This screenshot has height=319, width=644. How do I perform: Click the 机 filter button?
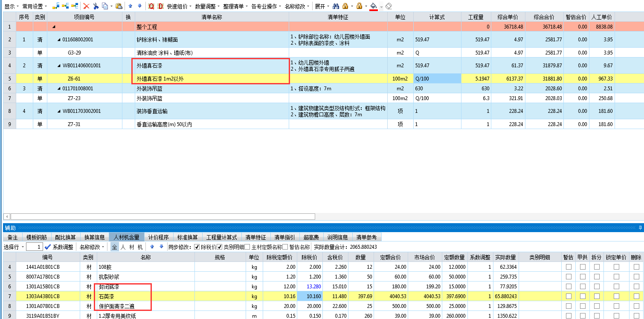pos(140,247)
